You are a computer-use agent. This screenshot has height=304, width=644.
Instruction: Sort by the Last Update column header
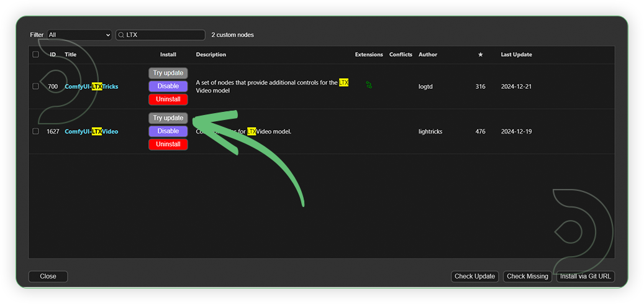(516, 55)
